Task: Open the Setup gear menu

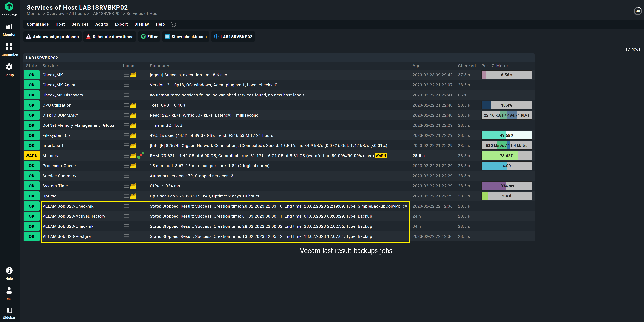Action: point(9,70)
